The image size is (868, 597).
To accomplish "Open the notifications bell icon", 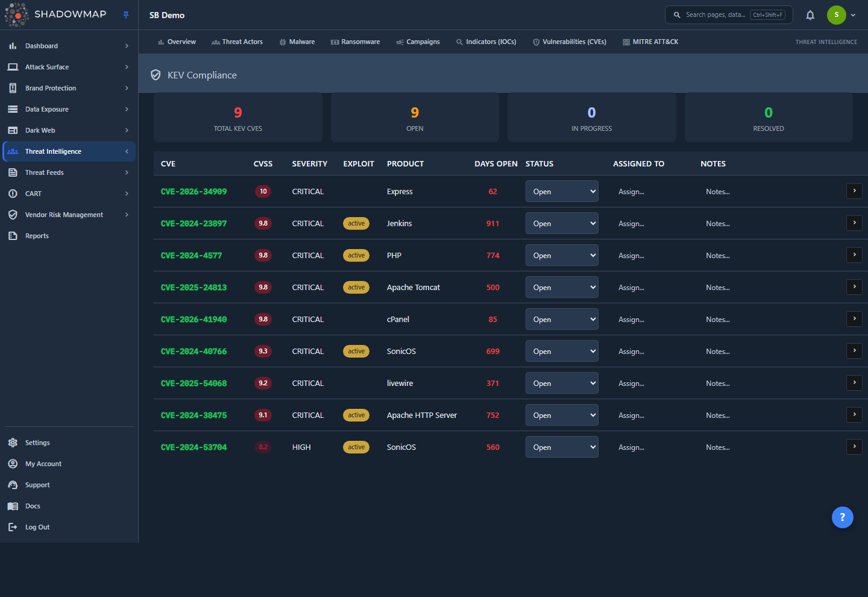I will pyautogui.click(x=810, y=15).
